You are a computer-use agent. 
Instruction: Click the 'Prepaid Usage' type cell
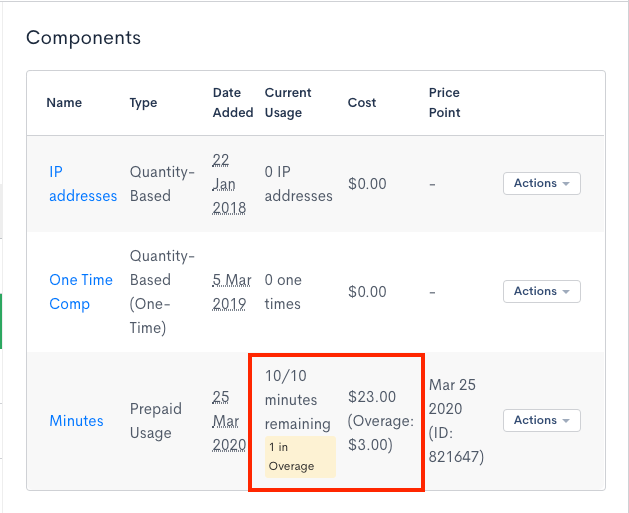(x=156, y=421)
